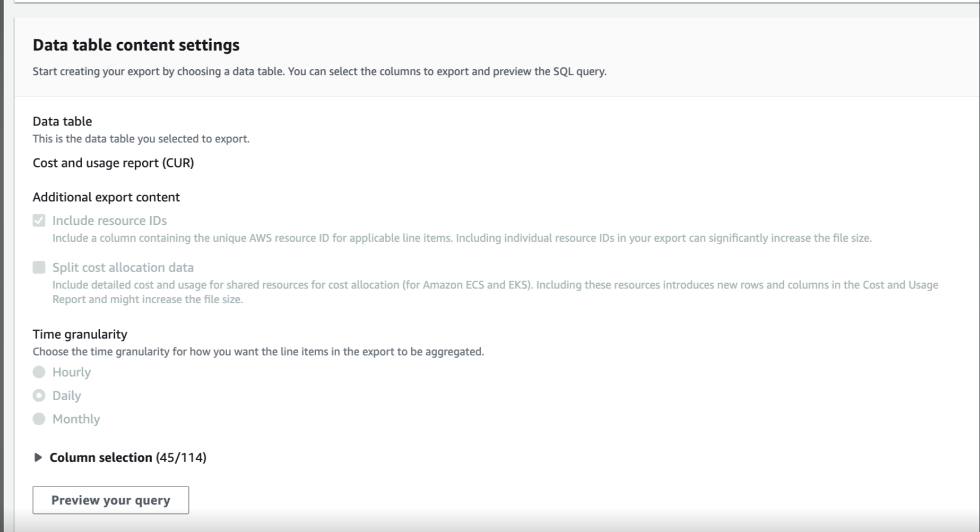Click the Additional export content heading
980x532 pixels.
click(106, 197)
